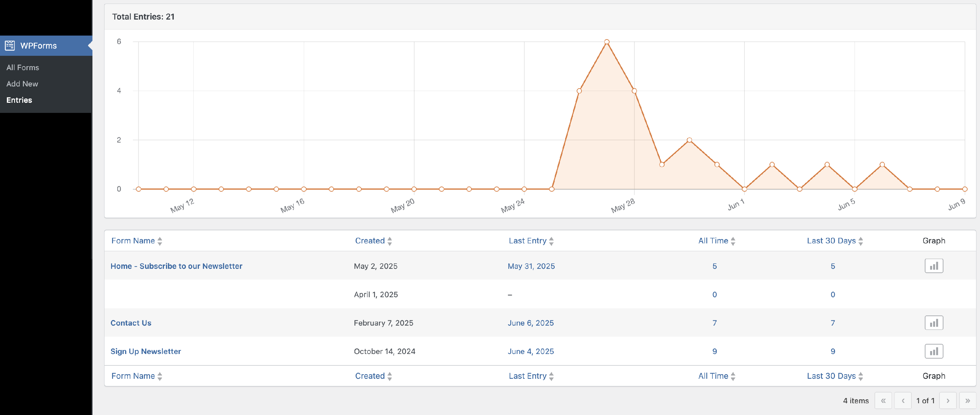
Task: Open graph for Home - Subscribe to our Newsletter
Action: 934,266
